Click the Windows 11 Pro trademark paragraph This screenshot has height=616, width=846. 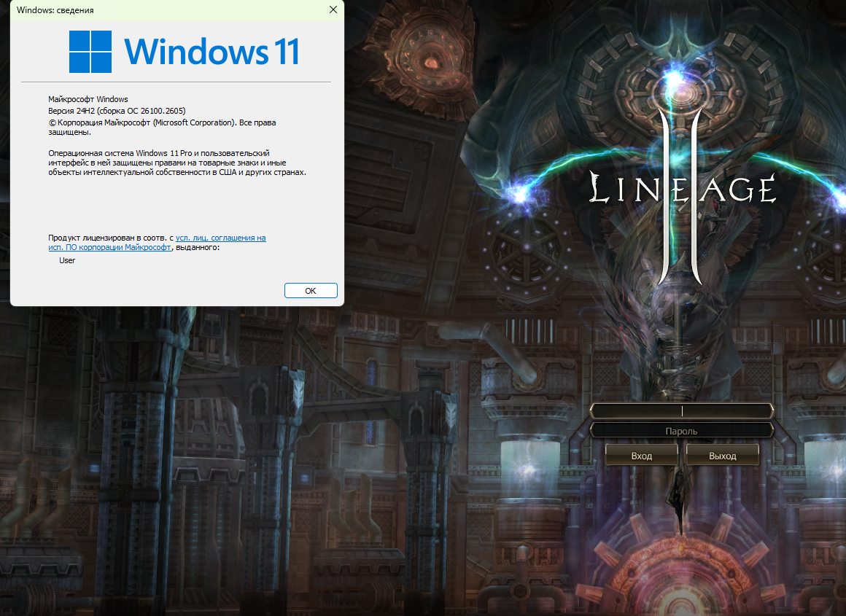coord(177,163)
